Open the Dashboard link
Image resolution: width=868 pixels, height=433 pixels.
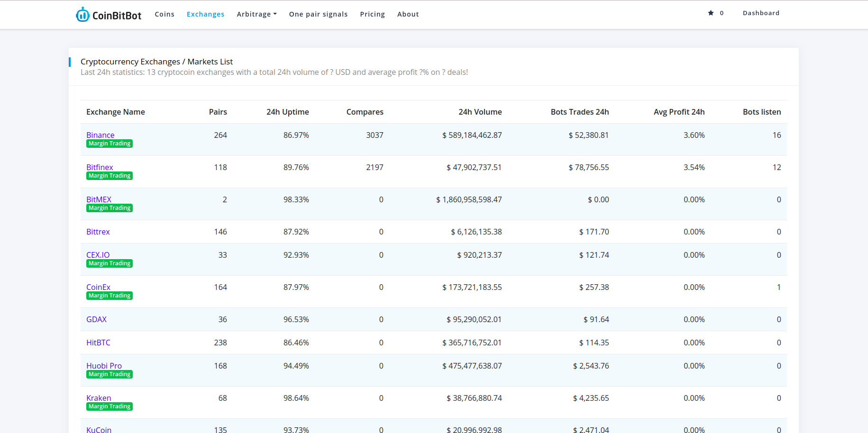coord(761,13)
